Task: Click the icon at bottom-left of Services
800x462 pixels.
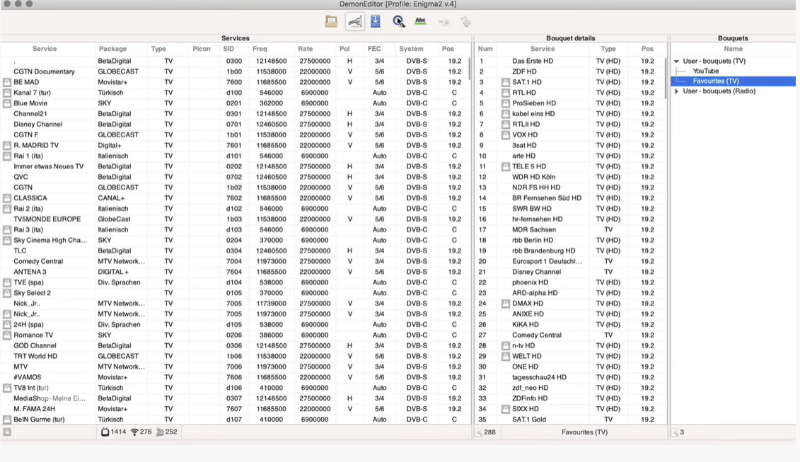Action: (7, 432)
